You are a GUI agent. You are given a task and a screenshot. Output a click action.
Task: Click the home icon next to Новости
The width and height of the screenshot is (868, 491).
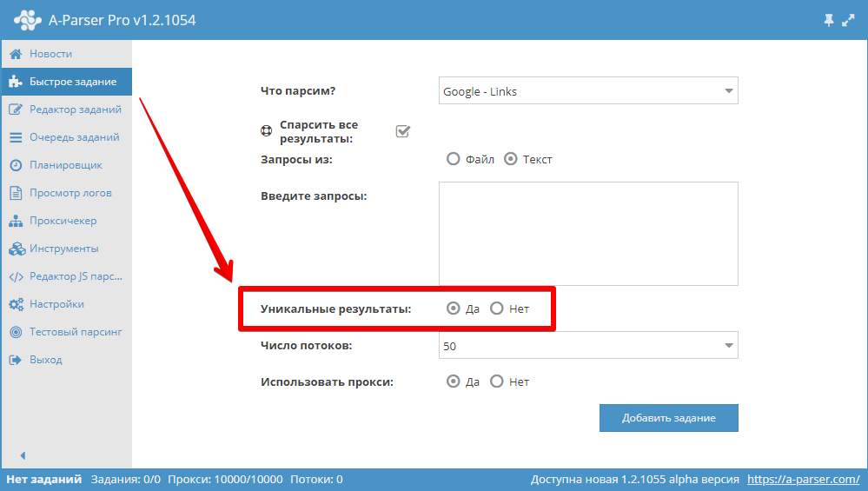(x=16, y=54)
